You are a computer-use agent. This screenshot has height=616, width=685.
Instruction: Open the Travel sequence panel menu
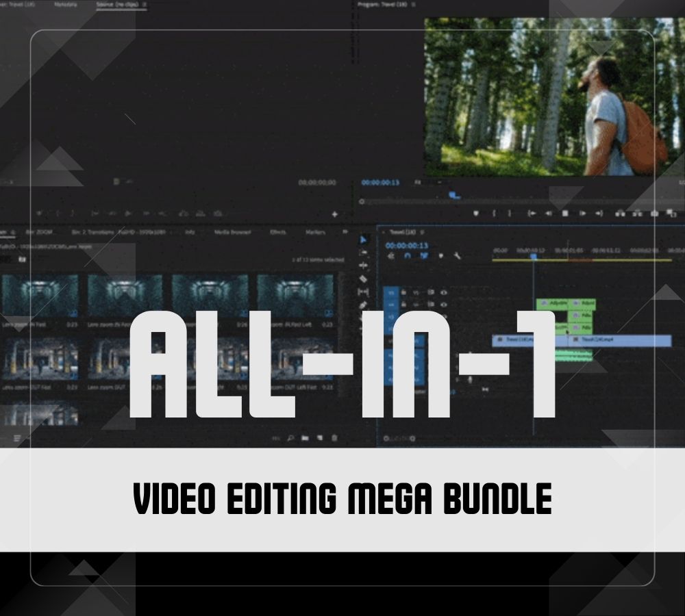(x=423, y=232)
